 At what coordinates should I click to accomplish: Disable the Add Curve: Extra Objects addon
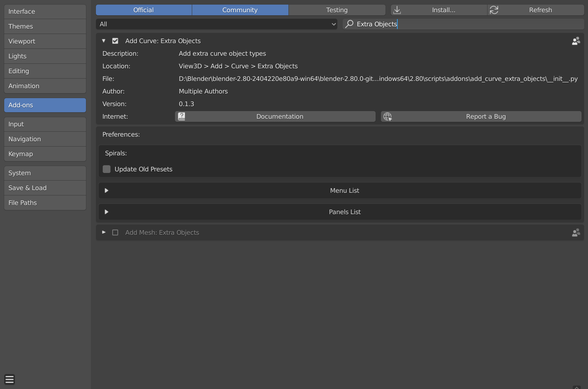pyautogui.click(x=115, y=40)
